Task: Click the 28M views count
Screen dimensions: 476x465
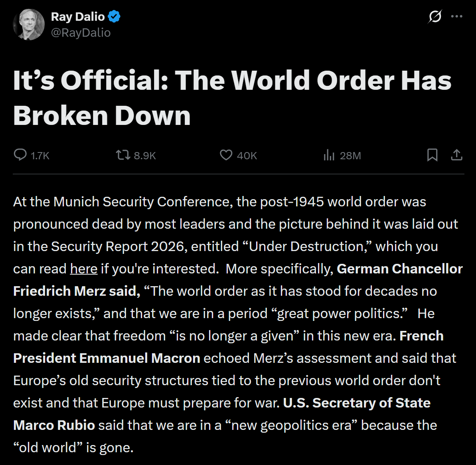Action: (350, 156)
